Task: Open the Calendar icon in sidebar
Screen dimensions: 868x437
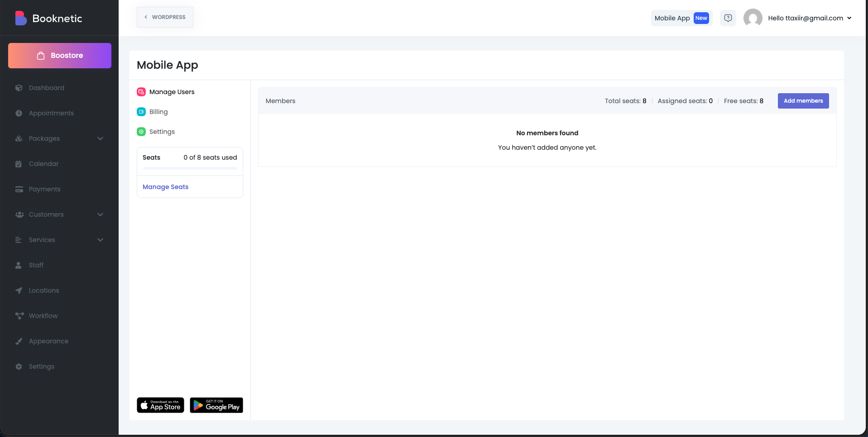Action: pos(19,164)
